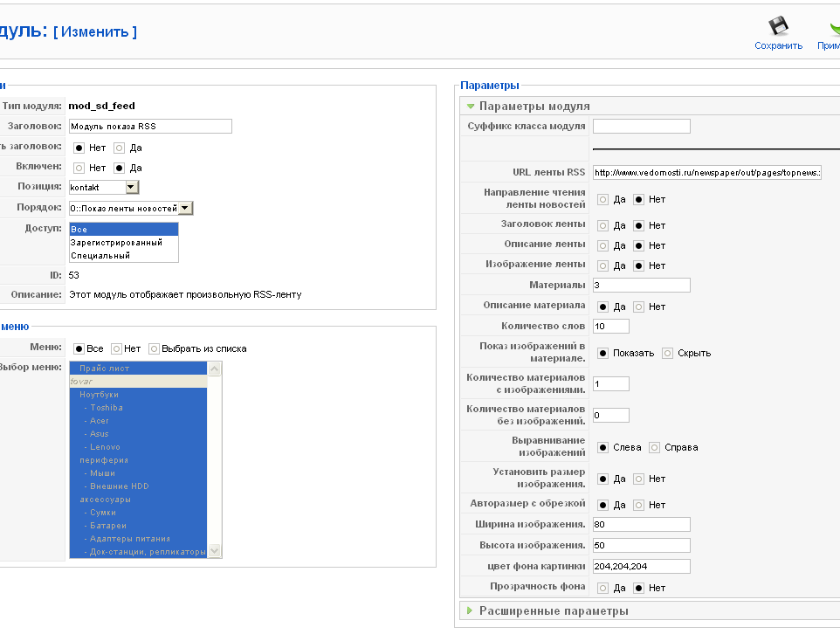Select периферия in menu list

[x=138, y=460]
